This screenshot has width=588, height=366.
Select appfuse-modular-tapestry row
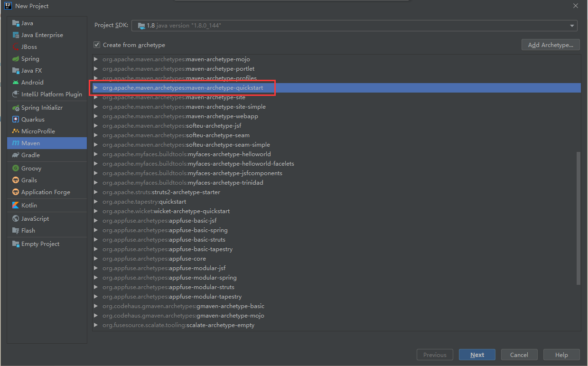click(336, 297)
